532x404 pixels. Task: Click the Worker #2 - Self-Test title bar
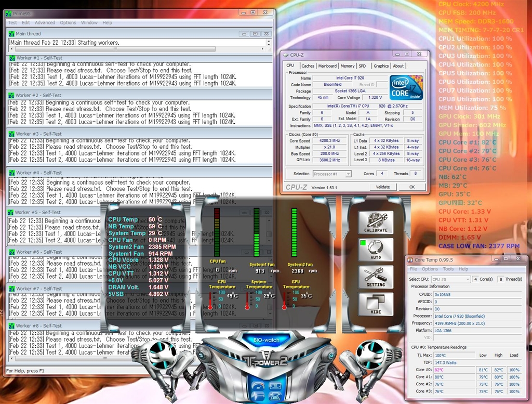coord(139,95)
